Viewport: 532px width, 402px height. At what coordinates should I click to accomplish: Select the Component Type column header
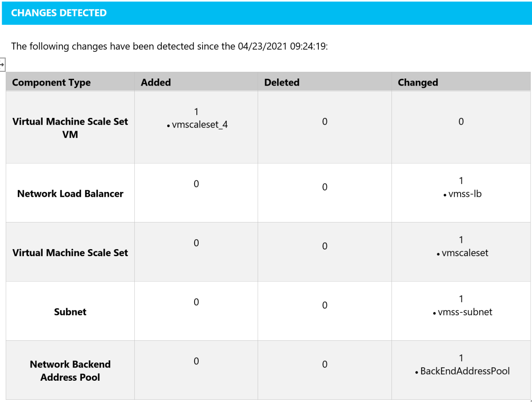tap(51, 82)
